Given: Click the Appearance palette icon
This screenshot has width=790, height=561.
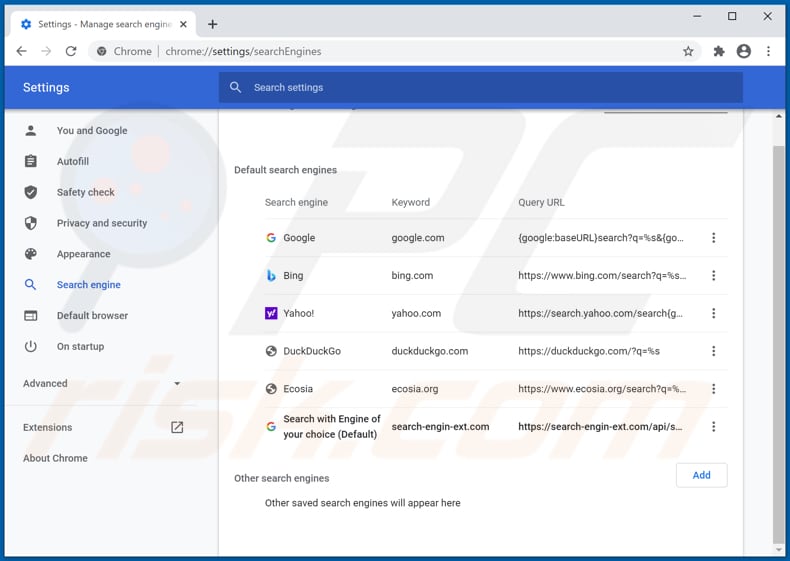Looking at the screenshot, I should [31, 254].
